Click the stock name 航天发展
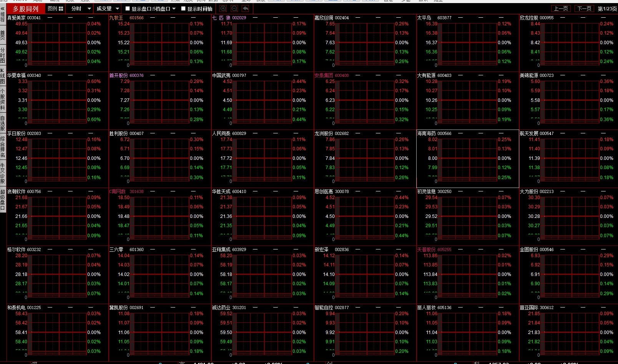 coord(529,133)
